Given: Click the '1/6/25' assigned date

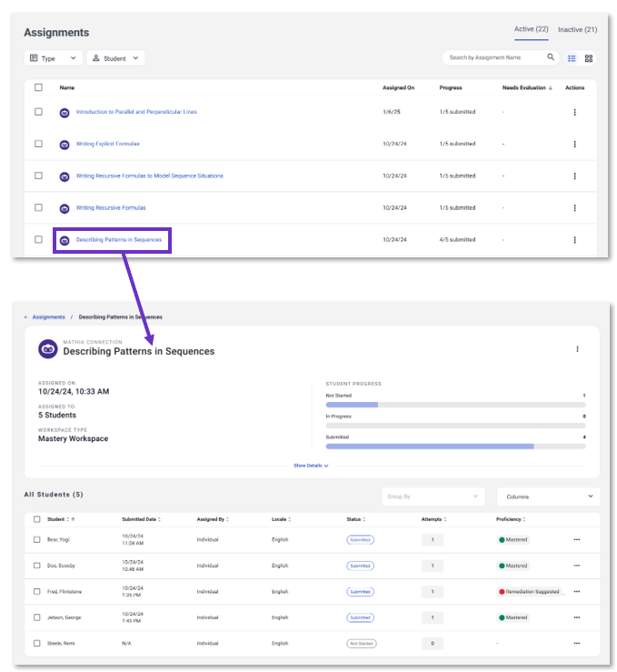Looking at the screenshot, I should pyautogui.click(x=392, y=112).
